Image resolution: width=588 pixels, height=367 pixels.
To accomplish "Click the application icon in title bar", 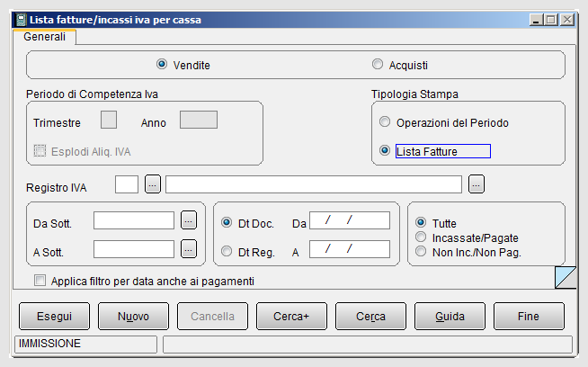I will [21, 20].
